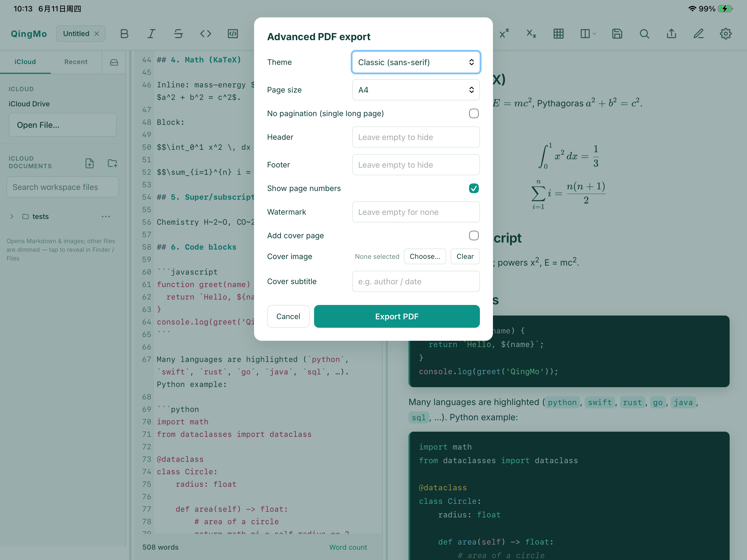Enable No pagination checkbox

tap(474, 113)
